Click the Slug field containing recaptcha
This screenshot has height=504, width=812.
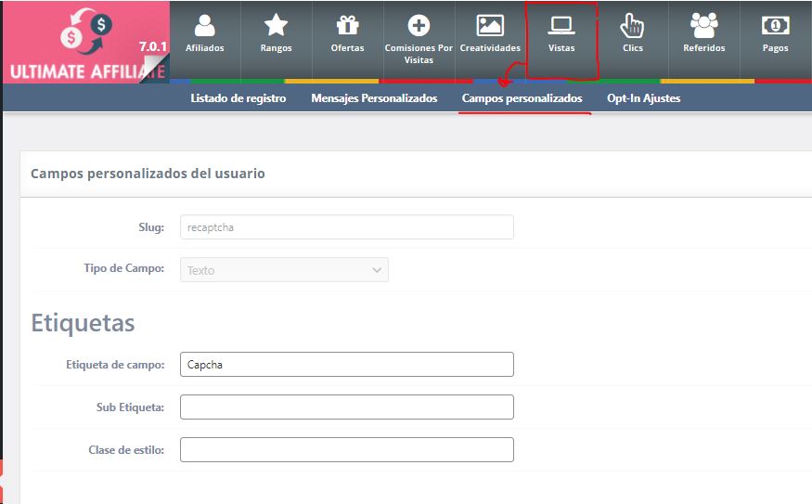[346, 227]
